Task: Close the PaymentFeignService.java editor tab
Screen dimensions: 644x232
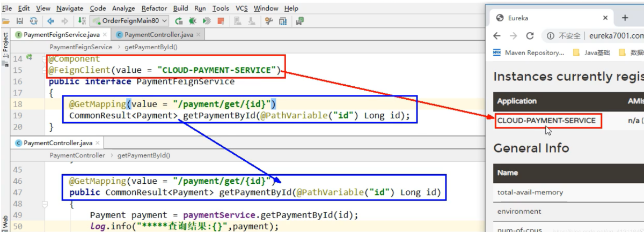Action: (104, 35)
